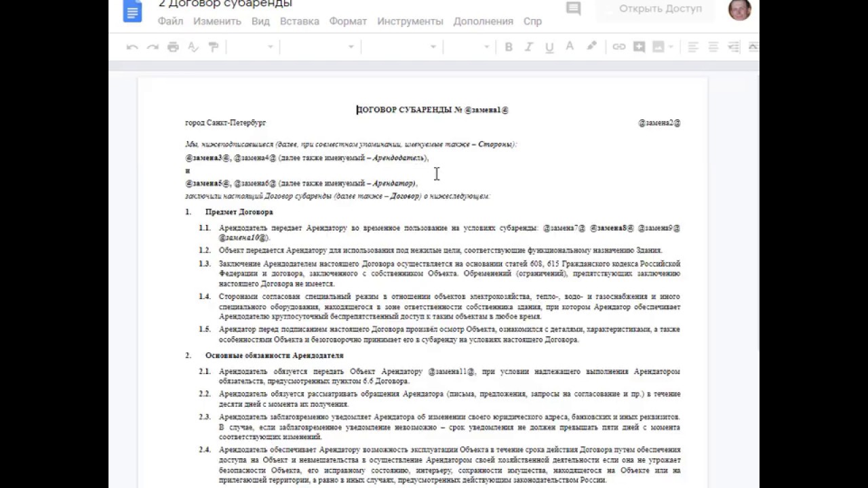Print the document
The height and width of the screenshot is (488, 868).
click(173, 47)
